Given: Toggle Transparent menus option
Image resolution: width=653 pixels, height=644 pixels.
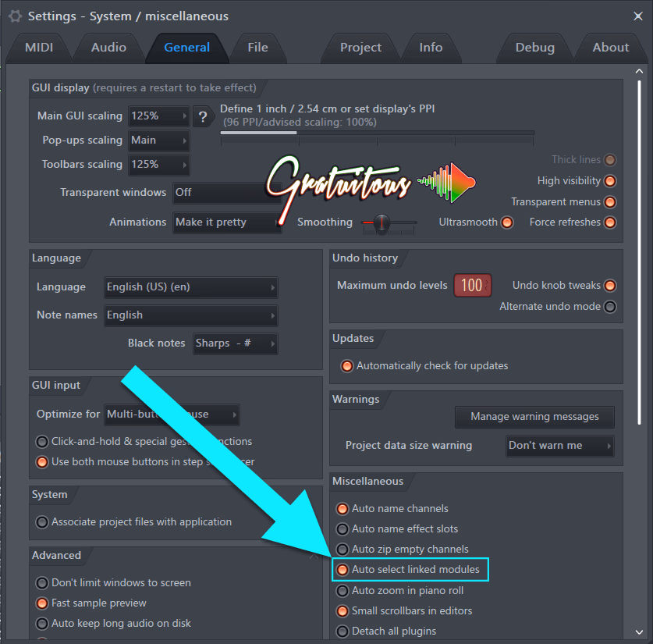Looking at the screenshot, I should pyautogui.click(x=609, y=202).
